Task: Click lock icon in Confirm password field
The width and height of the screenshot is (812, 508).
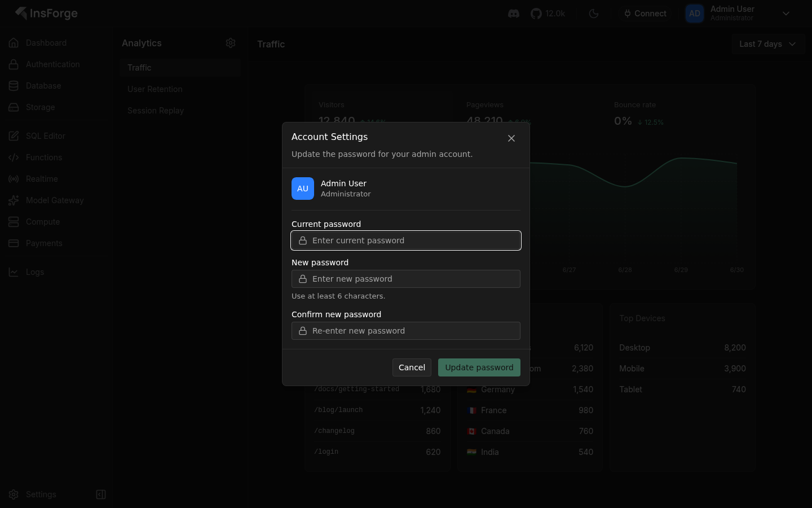Action: [303, 331]
